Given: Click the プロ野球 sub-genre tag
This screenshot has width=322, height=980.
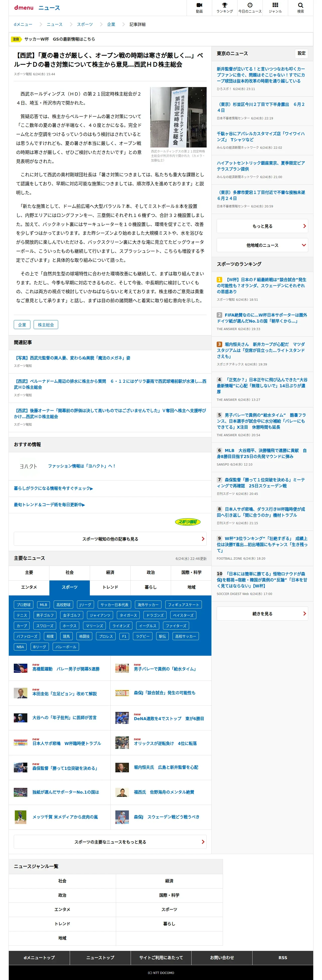Looking at the screenshot, I should [x=24, y=605].
